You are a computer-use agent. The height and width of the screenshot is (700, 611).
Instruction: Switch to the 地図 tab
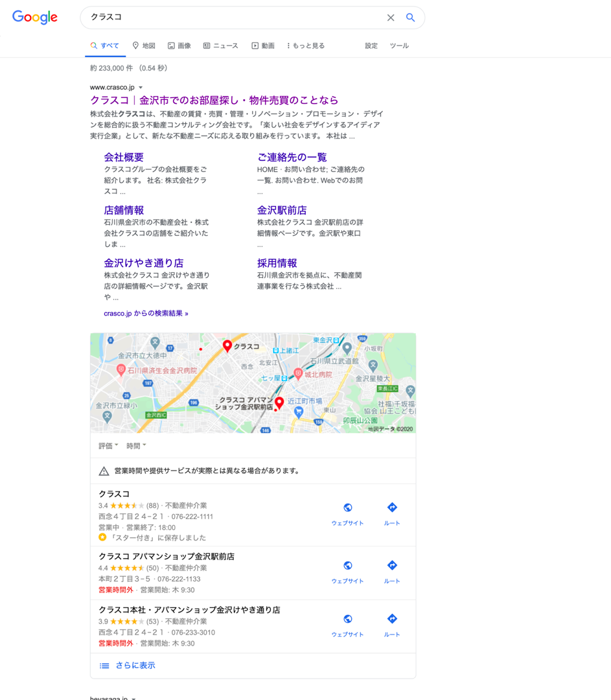[144, 45]
